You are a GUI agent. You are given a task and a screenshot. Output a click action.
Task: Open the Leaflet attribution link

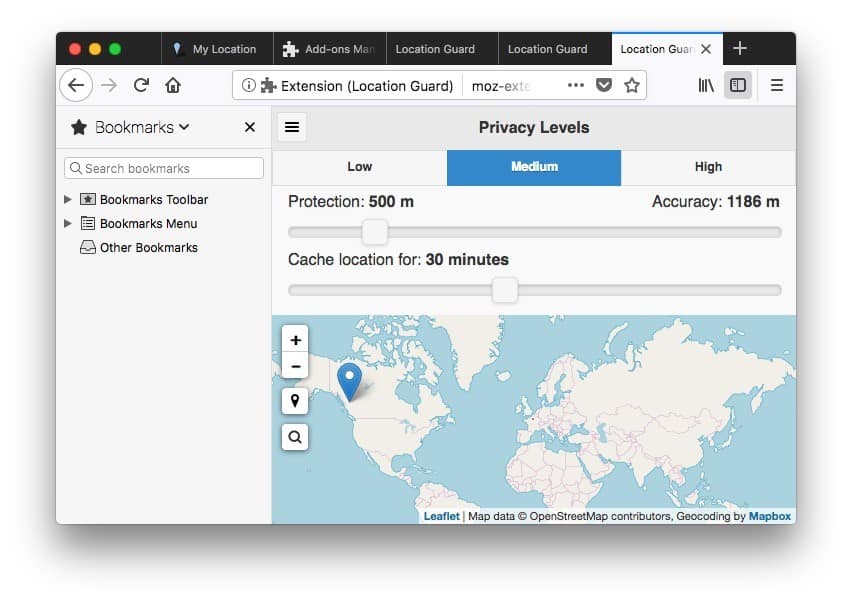coord(441,516)
